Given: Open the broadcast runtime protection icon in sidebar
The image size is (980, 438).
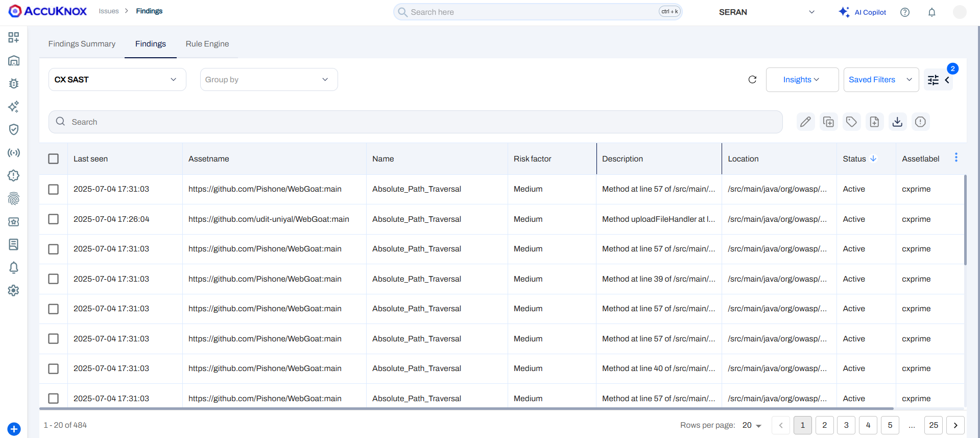Looking at the screenshot, I should (14, 152).
